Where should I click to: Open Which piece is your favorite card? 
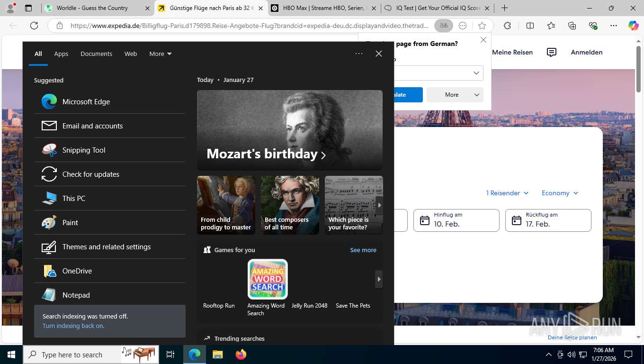[x=354, y=205]
